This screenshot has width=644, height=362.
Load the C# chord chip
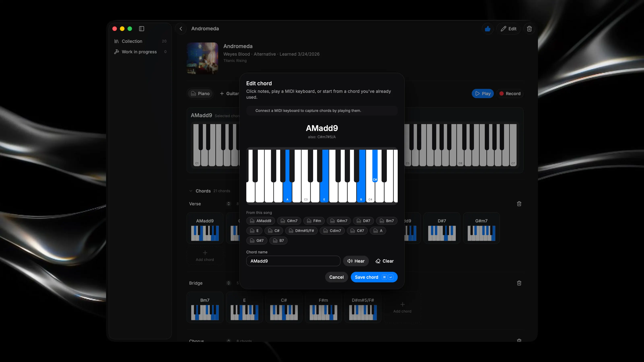coord(274,231)
